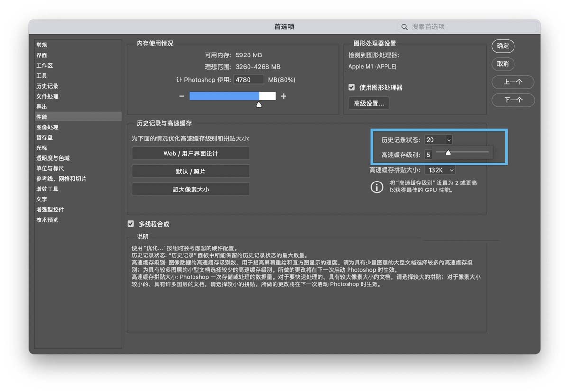Screen dimensions: 569x392
Task: Choose 默认 / 照片 cache preset
Action: click(191, 172)
